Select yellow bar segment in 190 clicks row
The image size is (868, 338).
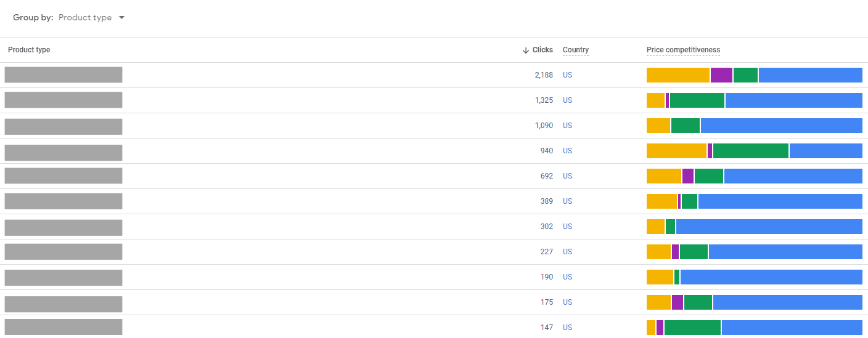coord(660,277)
